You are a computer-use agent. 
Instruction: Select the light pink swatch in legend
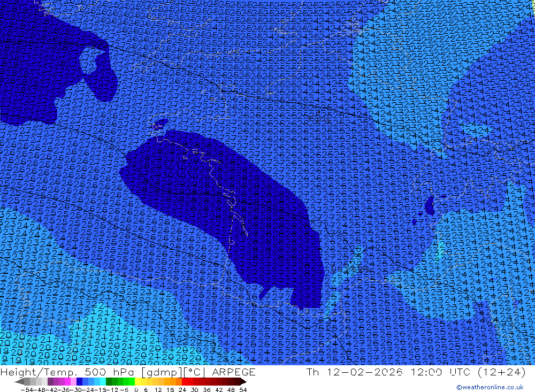(x=73, y=381)
